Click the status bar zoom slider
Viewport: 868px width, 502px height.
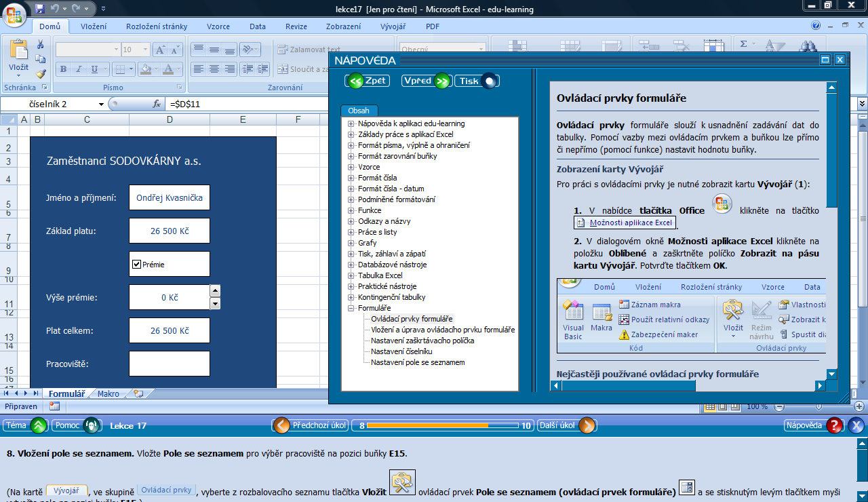[x=819, y=406]
